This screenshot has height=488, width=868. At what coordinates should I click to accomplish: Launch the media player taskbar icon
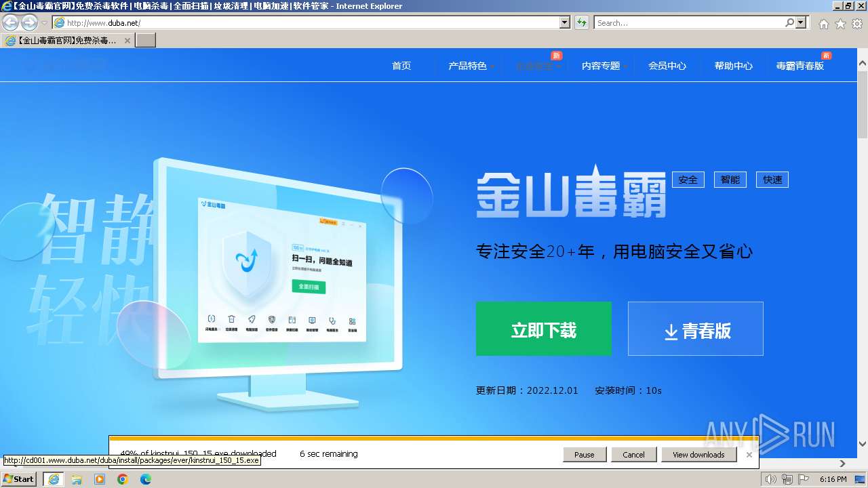click(x=100, y=479)
